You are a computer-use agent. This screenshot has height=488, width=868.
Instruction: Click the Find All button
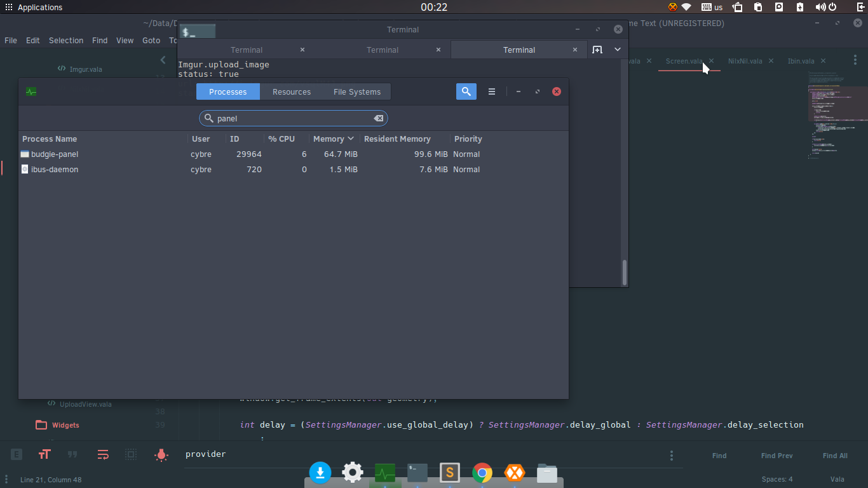pos(835,456)
